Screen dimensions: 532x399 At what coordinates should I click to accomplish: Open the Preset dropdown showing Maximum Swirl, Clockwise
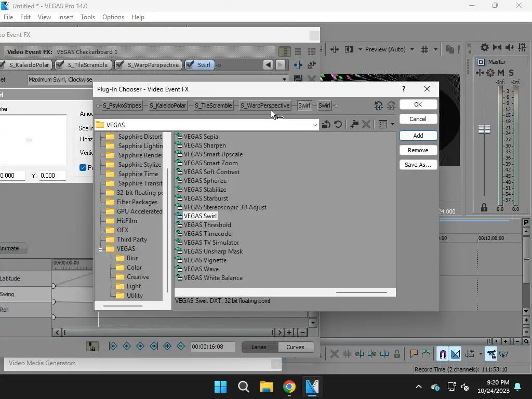point(284,79)
